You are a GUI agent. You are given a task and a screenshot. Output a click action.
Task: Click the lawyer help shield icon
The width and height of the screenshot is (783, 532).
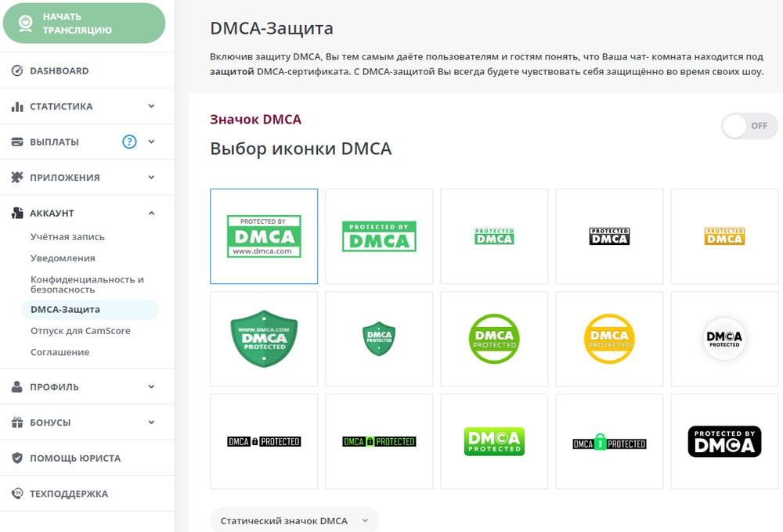(x=17, y=458)
